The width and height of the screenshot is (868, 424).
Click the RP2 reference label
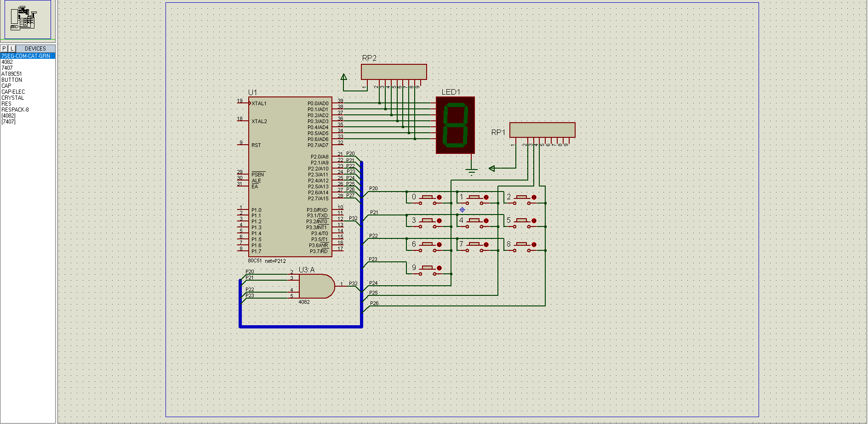tap(369, 58)
